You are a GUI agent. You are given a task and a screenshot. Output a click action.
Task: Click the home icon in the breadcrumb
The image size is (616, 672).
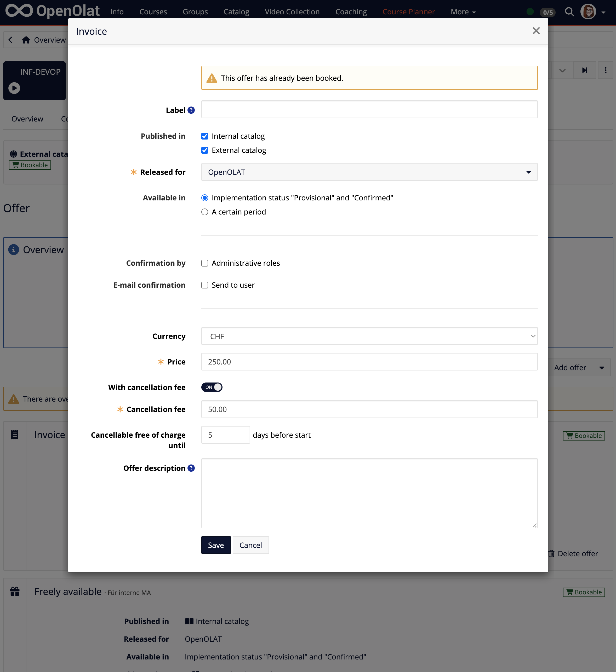pyautogui.click(x=26, y=40)
